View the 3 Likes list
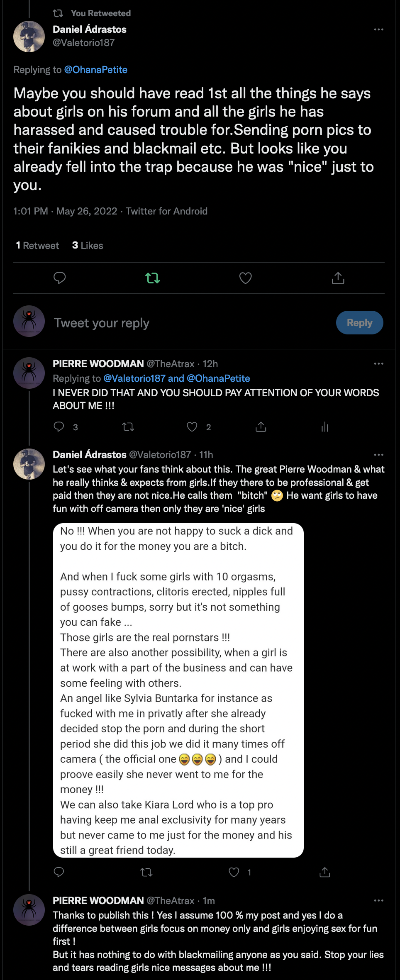 tap(88, 246)
